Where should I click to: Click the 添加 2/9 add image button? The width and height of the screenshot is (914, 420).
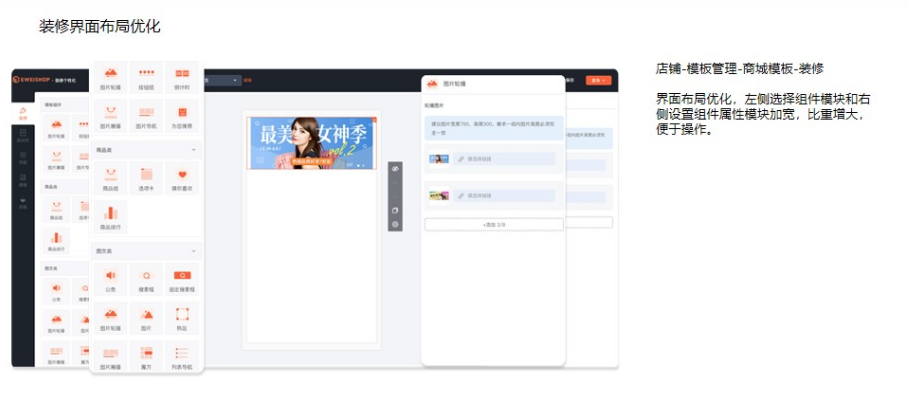pyautogui.click(x=494, y=224)
